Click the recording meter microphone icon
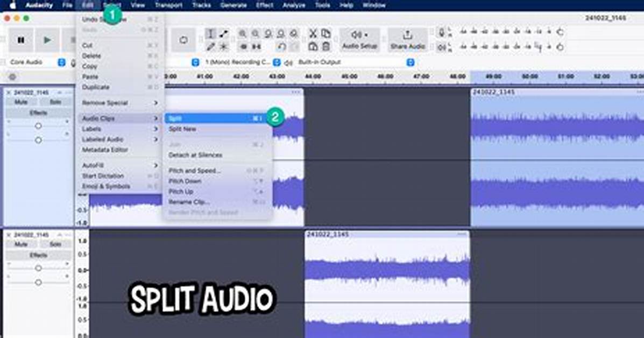 tap(442, 32)
